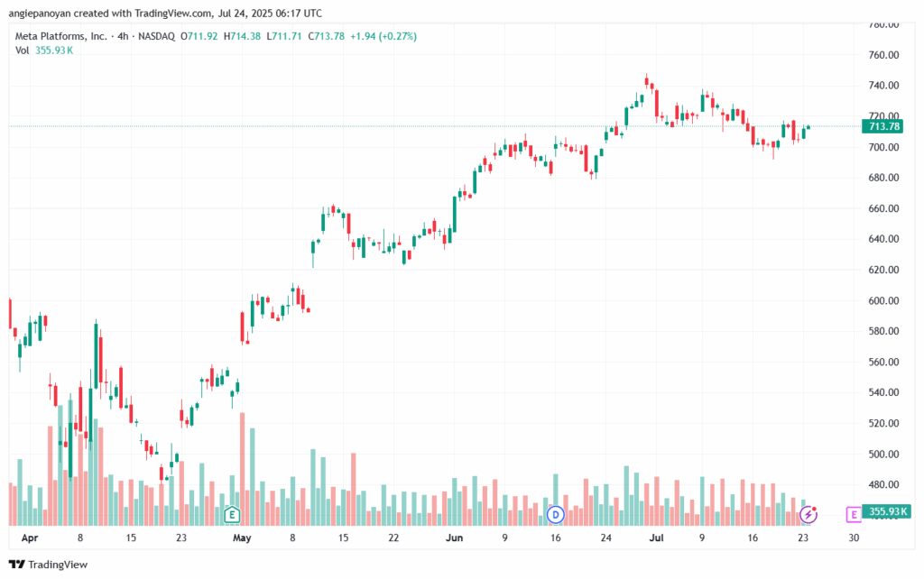Click the May label on time axis

(242, 538)
